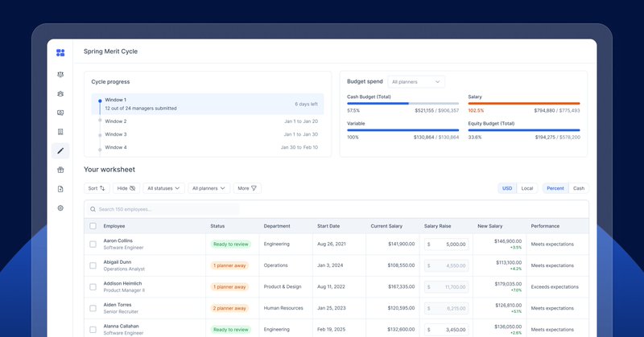Edit Alanna Callahan salary raise 3,450.00 field
Viewport: 644px width, 337px height.
[x=447, y=330]
